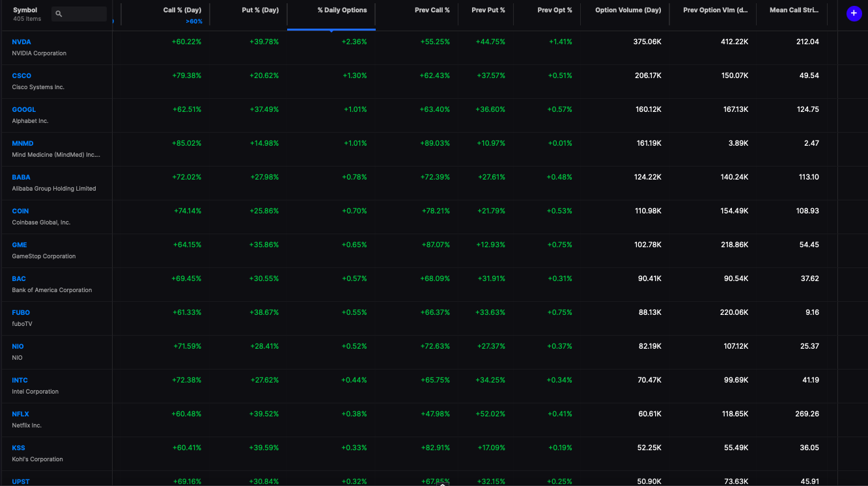
Task: Click Netflix Inc. company name
Action: (x=27, y=425)
